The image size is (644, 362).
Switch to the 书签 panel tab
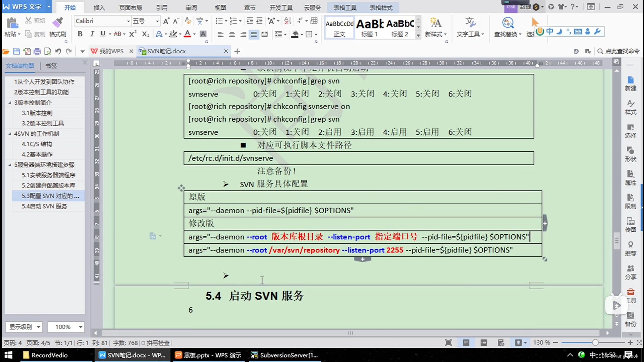[51, 66]
